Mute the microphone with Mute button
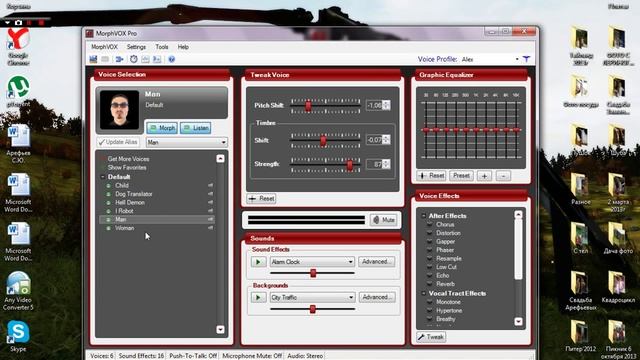 tap(383, 220)
